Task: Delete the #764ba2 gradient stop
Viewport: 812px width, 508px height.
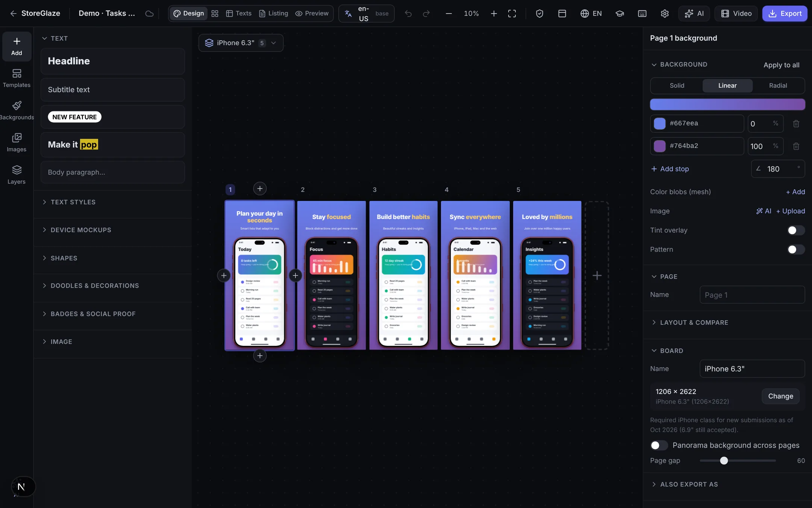Action: (796, 146)
